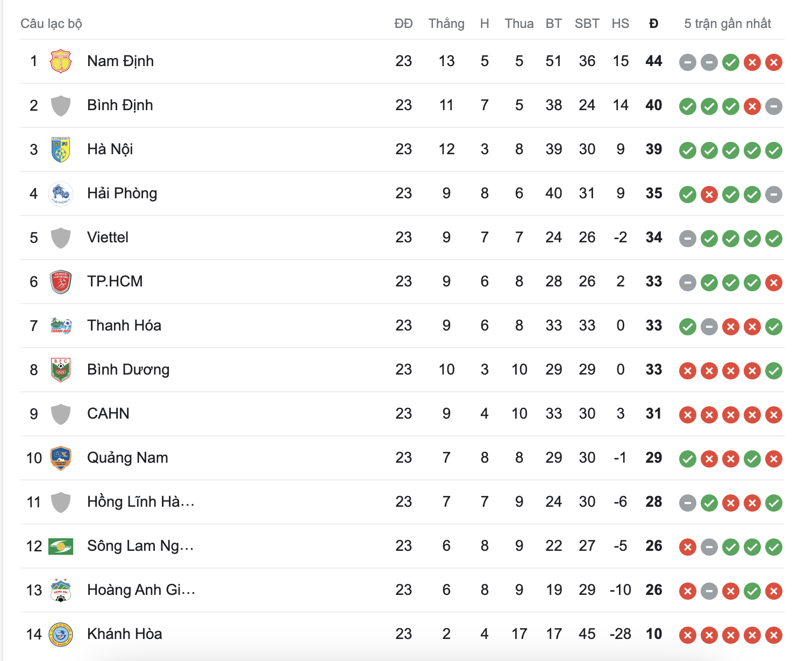
Task: Select the Bình Dương club crest
Action: 61,370
